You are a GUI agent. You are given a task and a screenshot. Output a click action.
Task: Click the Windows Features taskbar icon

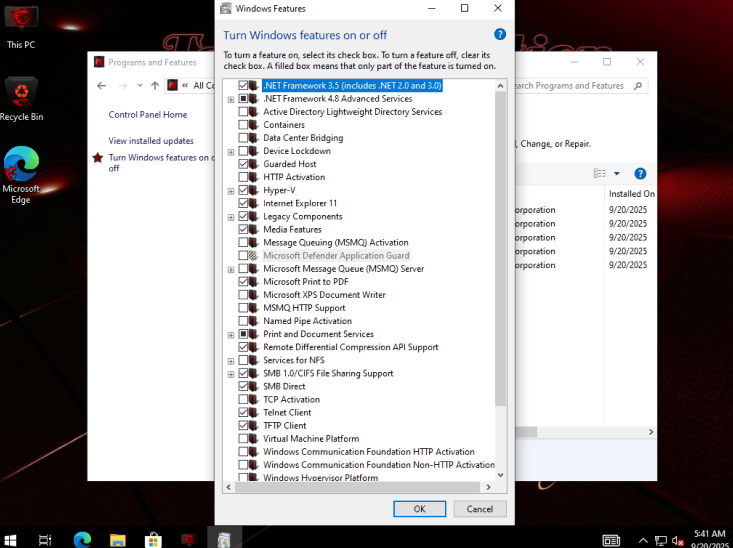click(x=224, y=540)
